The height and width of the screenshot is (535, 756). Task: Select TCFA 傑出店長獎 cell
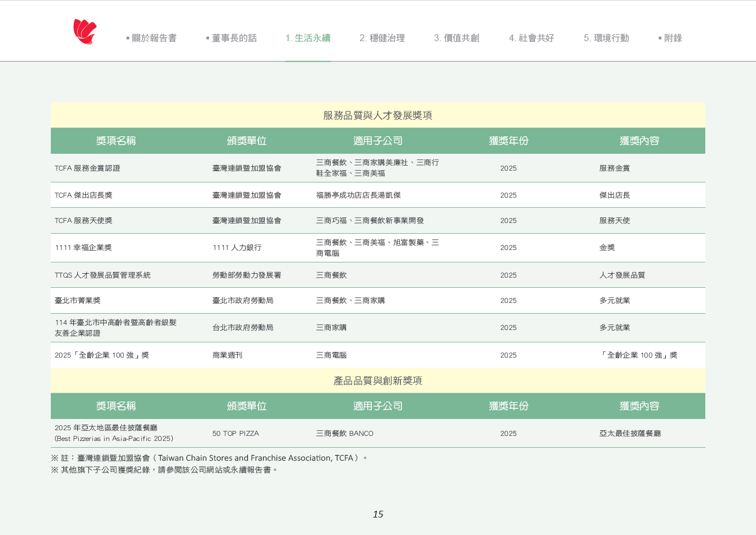[83, 195]
